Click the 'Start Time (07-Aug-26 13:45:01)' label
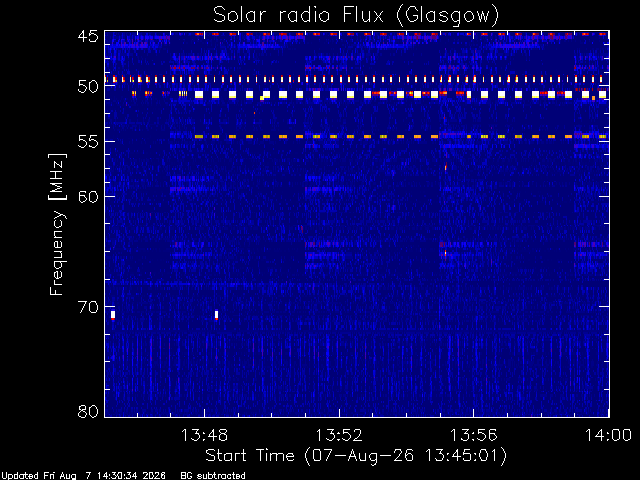 click(356, 456)
